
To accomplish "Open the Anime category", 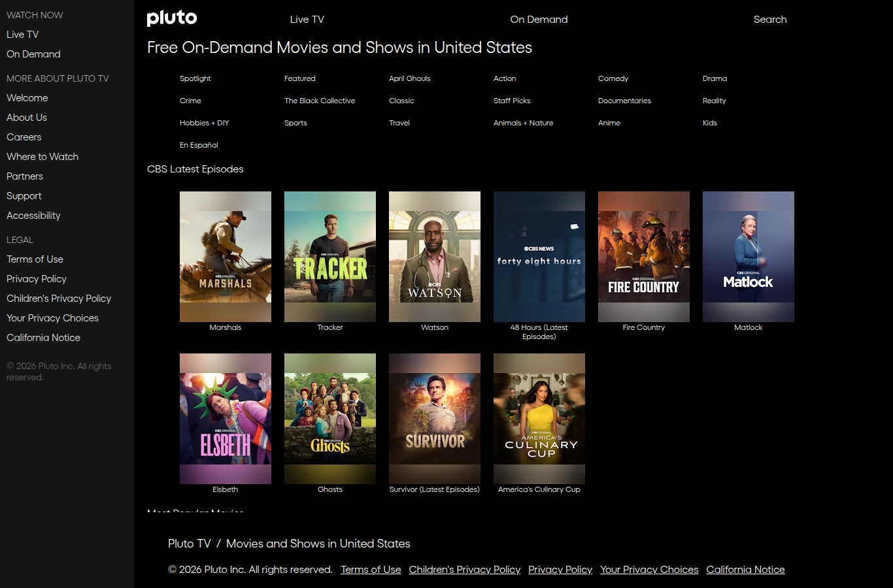I will coord(609,123).
